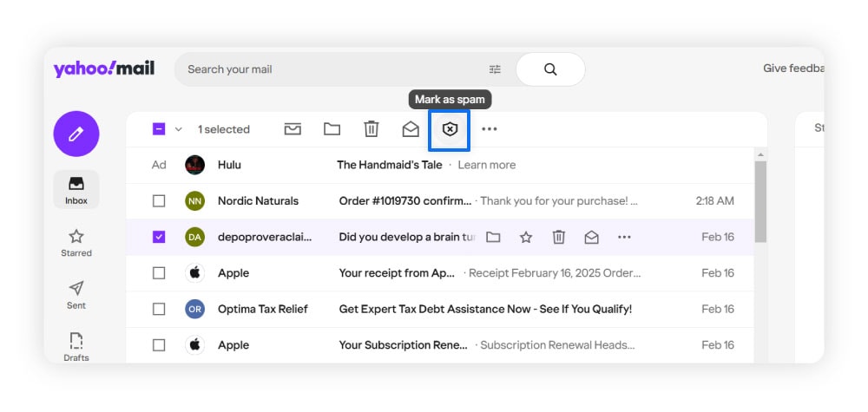The height and width of the screenshot is (412, 868).
Task: Open the search filter options icon
Action: point(495,69)
